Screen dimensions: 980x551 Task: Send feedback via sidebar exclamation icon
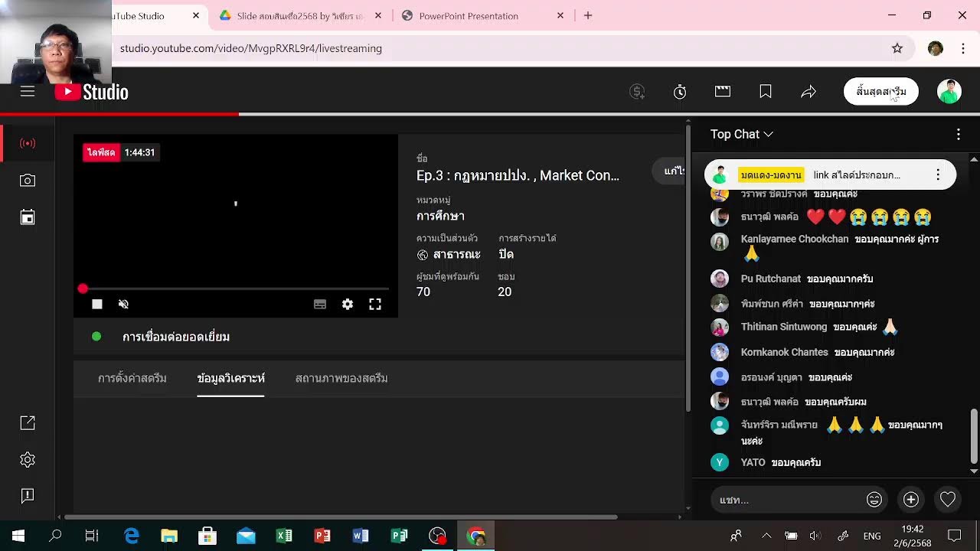point(28,496)
